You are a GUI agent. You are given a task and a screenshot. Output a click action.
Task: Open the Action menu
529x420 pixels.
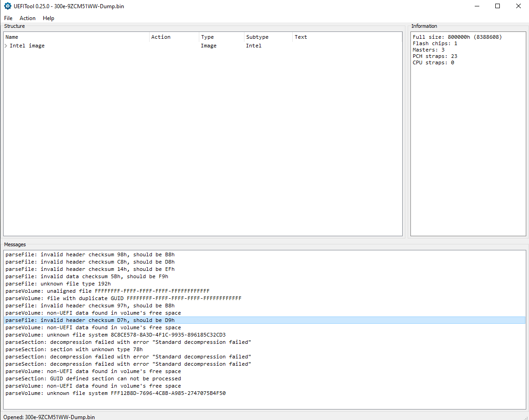coord(27,18)
